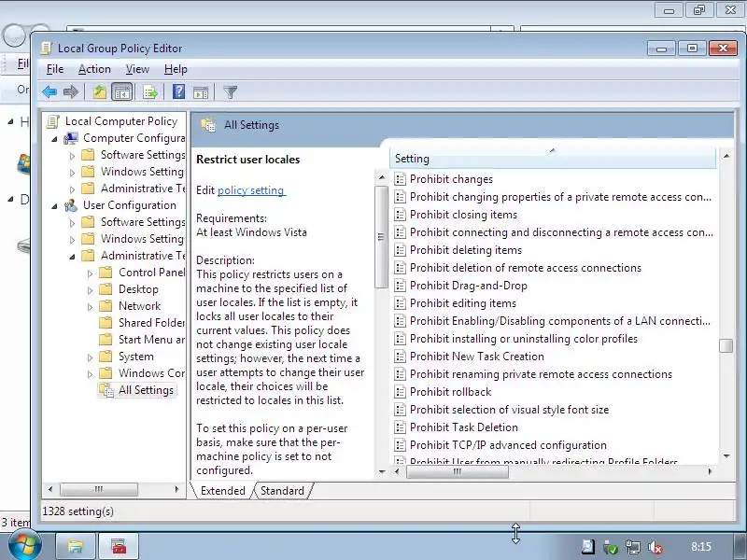Sort by the Setting column header
The width and height of the screenshot is (747, 560).
tap(553, 159)
